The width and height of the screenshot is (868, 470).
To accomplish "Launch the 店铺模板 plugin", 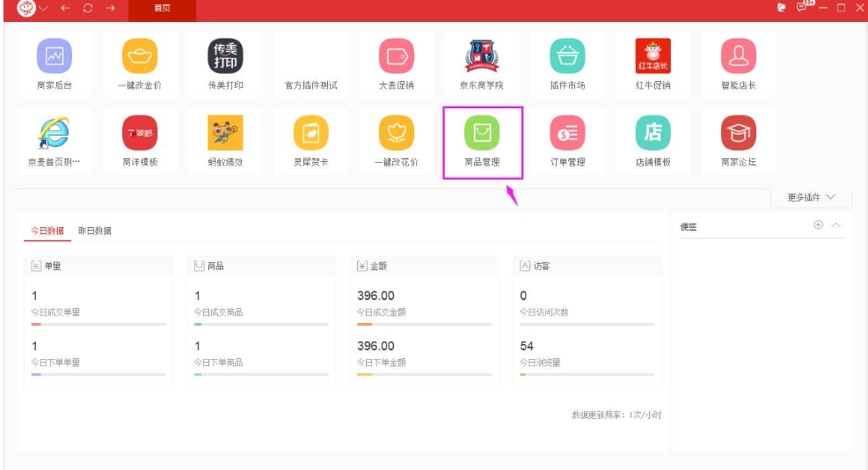I will pyautogui.click(x=653, y=133).
